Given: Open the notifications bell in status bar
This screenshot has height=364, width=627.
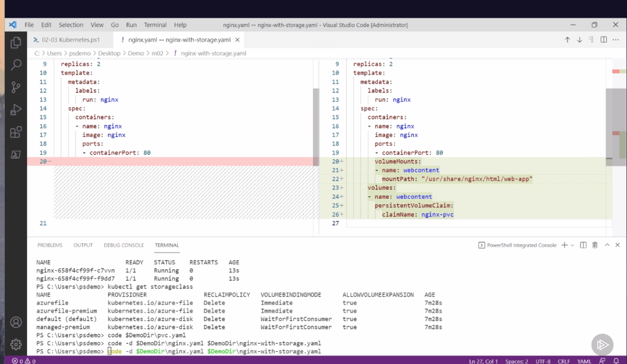Looking at the screenshot, I should coord(616,361).
